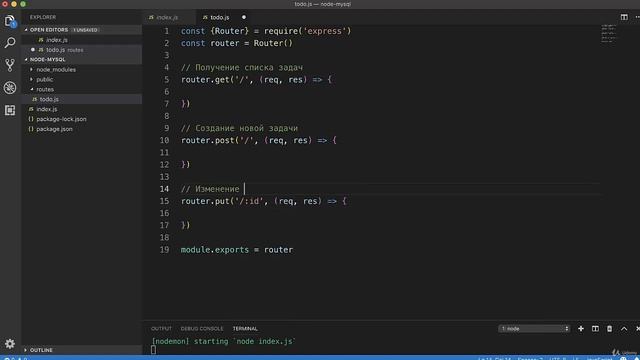Click "router.post('/'" code line

pos(259,140)
